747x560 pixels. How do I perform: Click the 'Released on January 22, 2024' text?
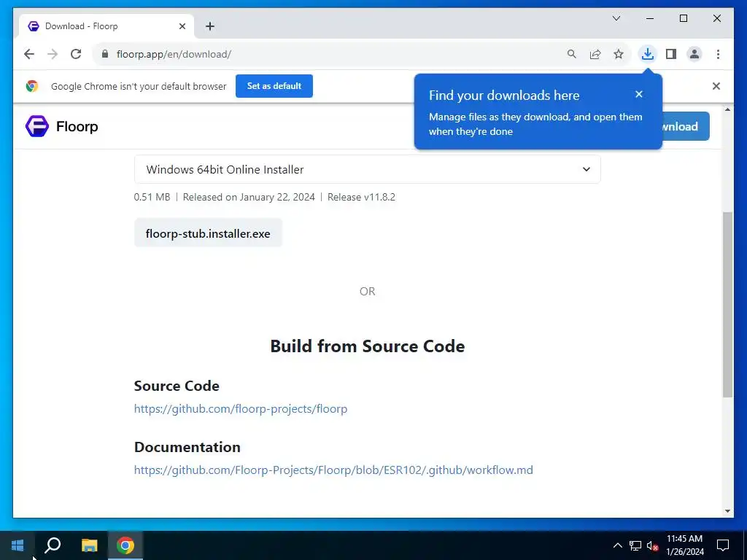(x=249, y=197)
